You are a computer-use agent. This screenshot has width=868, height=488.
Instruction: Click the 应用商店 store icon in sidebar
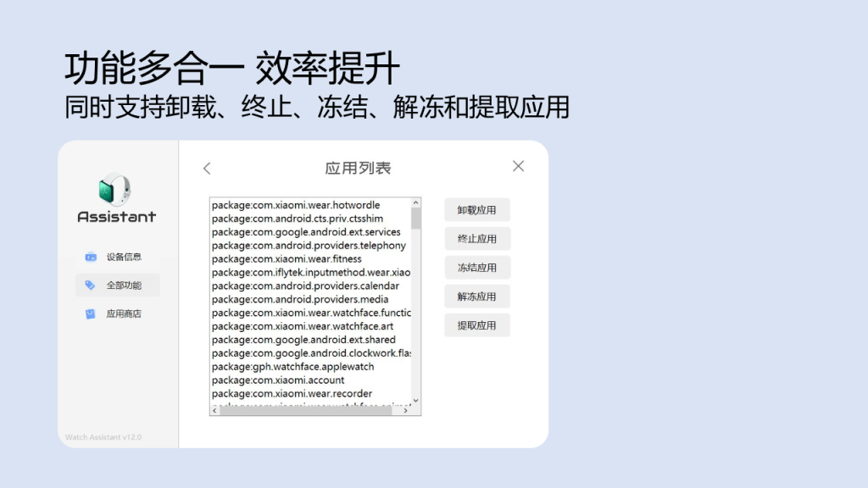[91, 314]
